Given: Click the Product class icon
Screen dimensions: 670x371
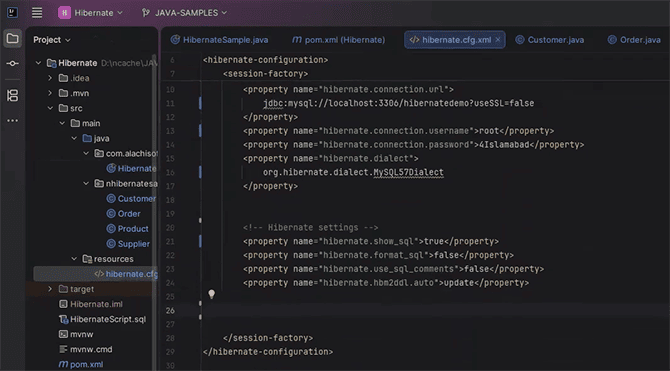Looking at the screenshot, I should [x=111, y=229].
